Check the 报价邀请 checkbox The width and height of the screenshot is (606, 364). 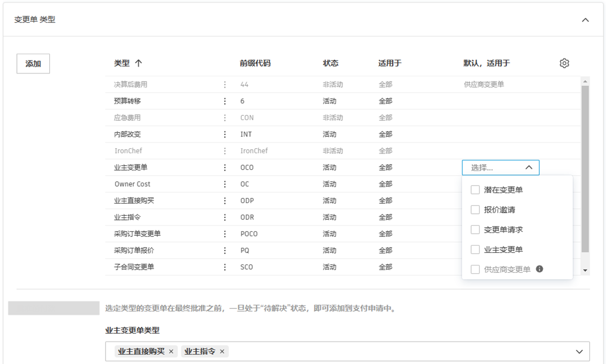475,210
